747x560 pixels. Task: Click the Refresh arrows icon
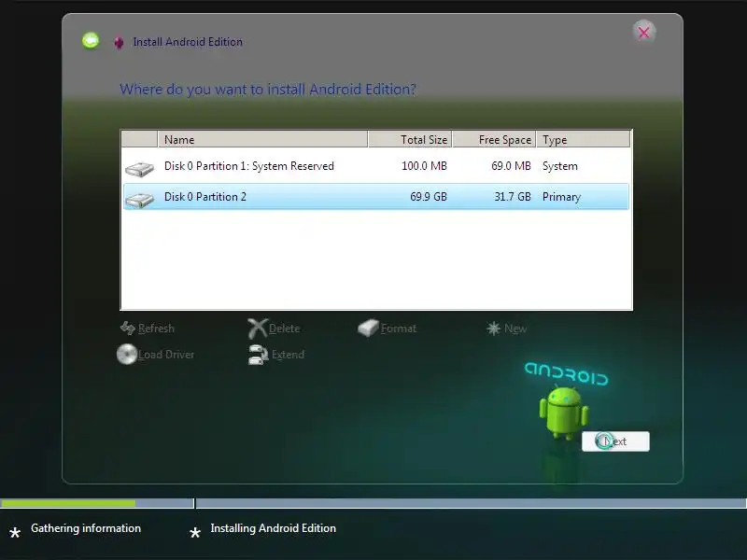point(128,328)
